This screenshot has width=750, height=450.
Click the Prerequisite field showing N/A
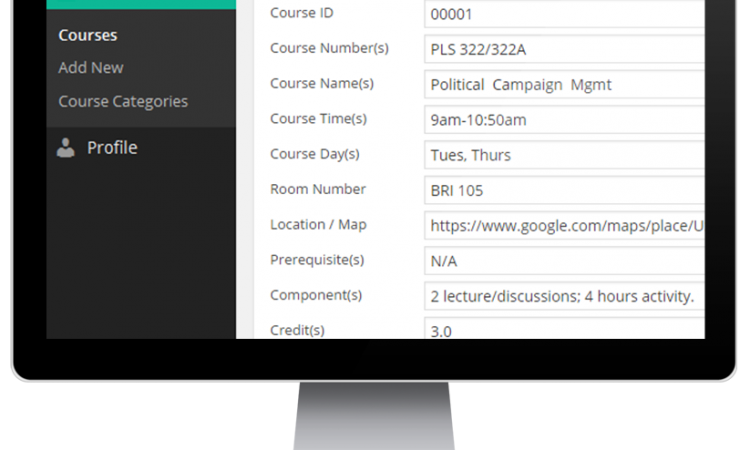point(564,261)
